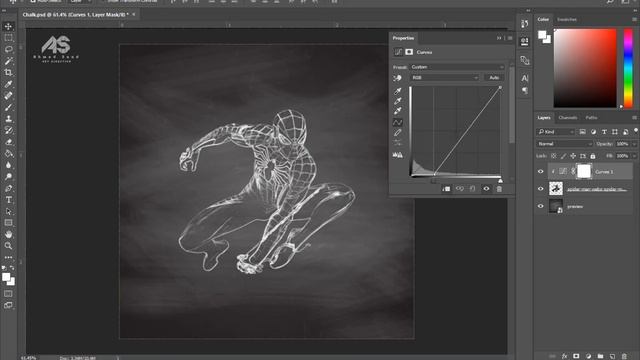This screenshot has width=640, height=360.
Task: Toggle adjustment layer filter in Layers
Action: pyautogui.click(x=593, y=132)
